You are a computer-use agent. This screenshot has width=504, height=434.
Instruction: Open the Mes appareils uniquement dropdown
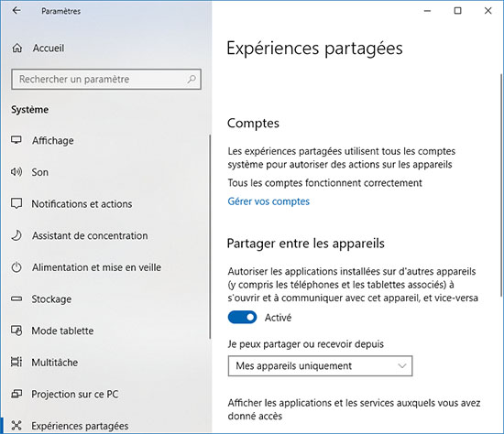coord(320,366)
